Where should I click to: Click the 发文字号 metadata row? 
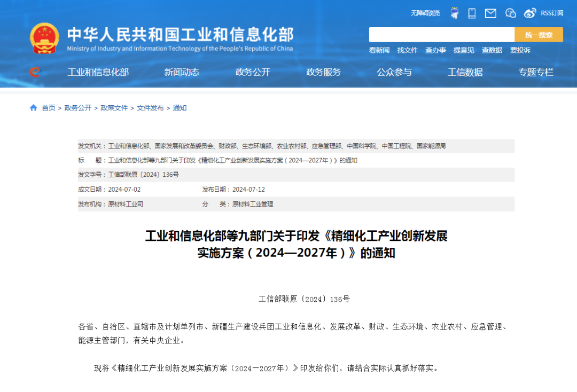tap(296, 175)
